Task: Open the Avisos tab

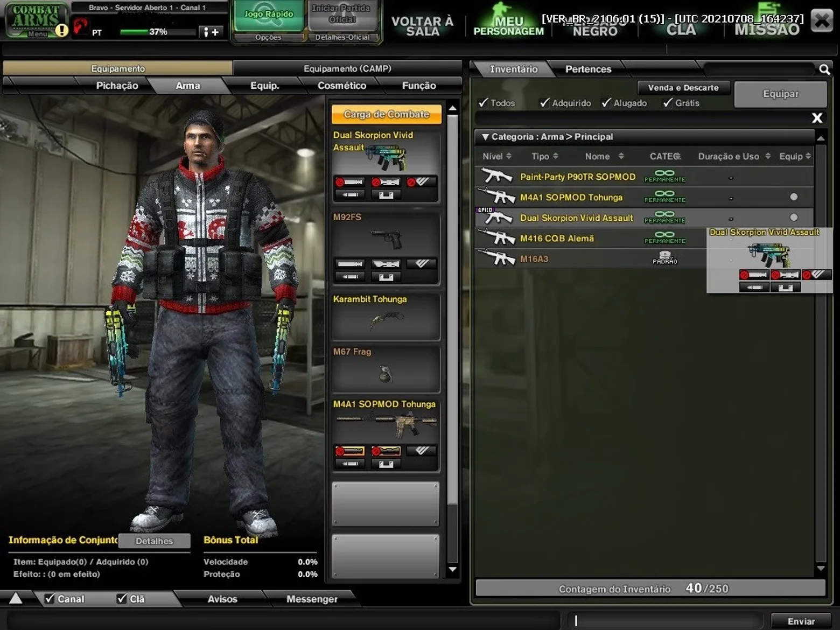Action: click(x=222, y=599)
